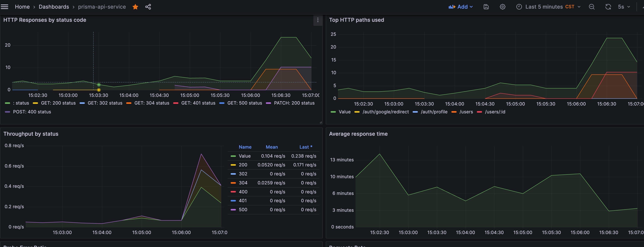The image size is (644, 247).
Task: Select the 400 row in throughput legend
Action: 274,192
